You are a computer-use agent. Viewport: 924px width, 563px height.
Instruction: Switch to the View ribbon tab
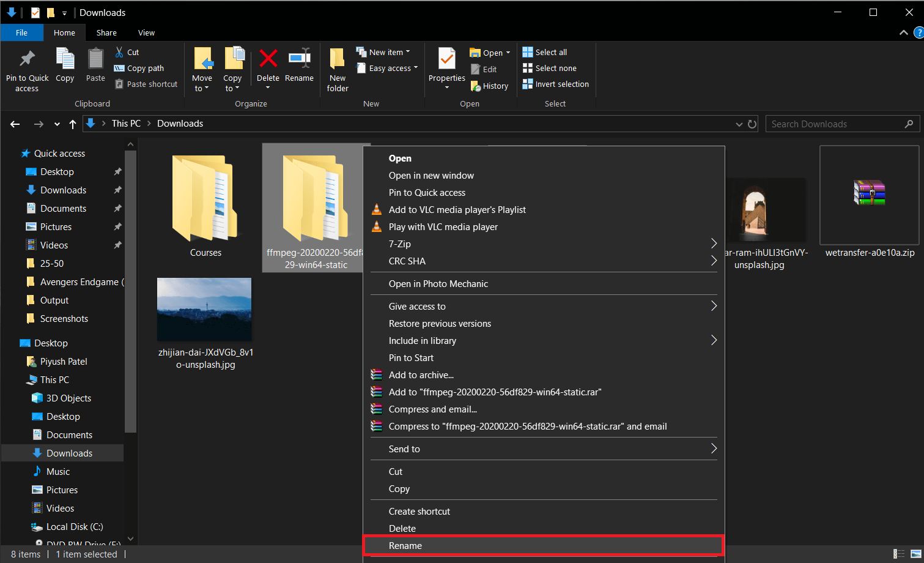point(146,32)
